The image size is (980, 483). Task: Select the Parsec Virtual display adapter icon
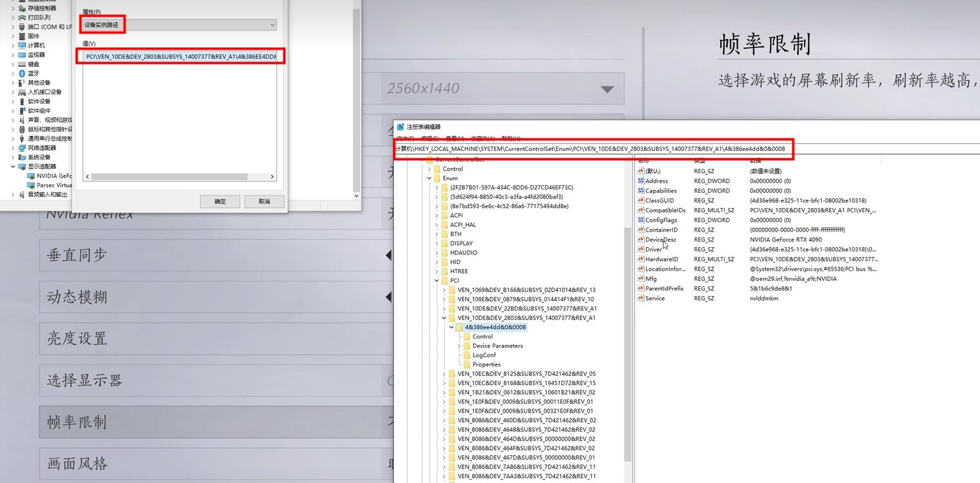click(x=31, y=185)
